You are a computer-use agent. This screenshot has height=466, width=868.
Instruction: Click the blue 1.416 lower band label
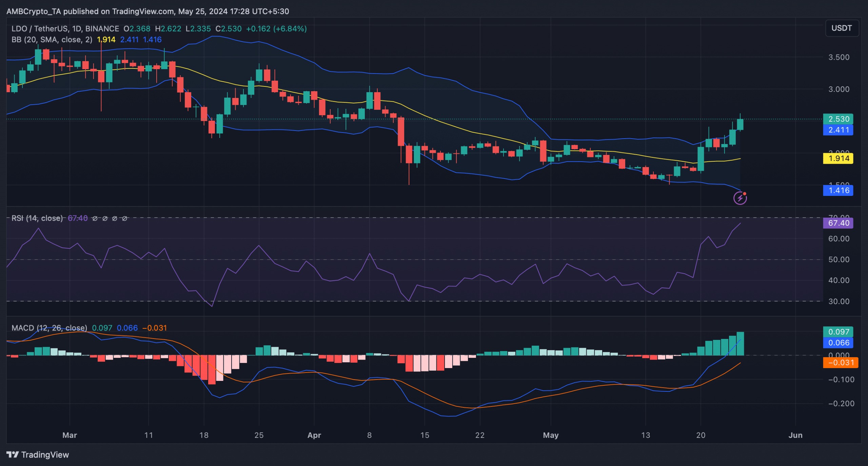click(x=838, y=190)
